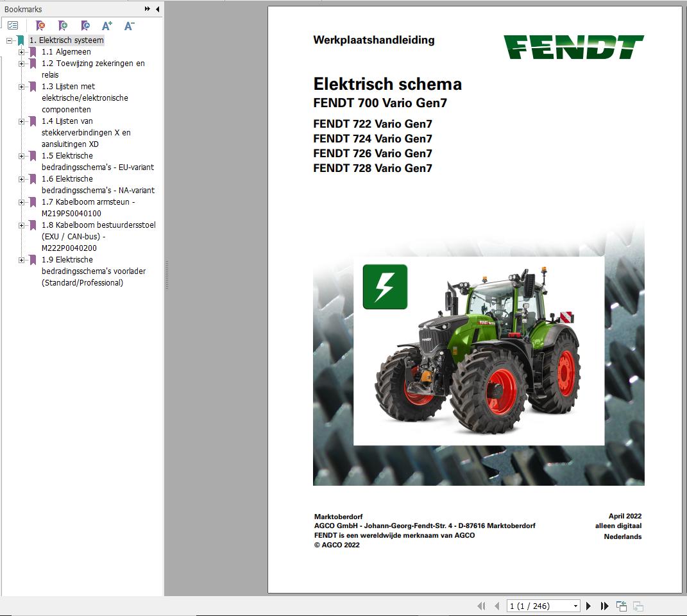Expand 1.9 bedradingsschema's voorlader bookmark
This screenshot has width=687, height=616.
pyautogui.click(x=21, y=260)
